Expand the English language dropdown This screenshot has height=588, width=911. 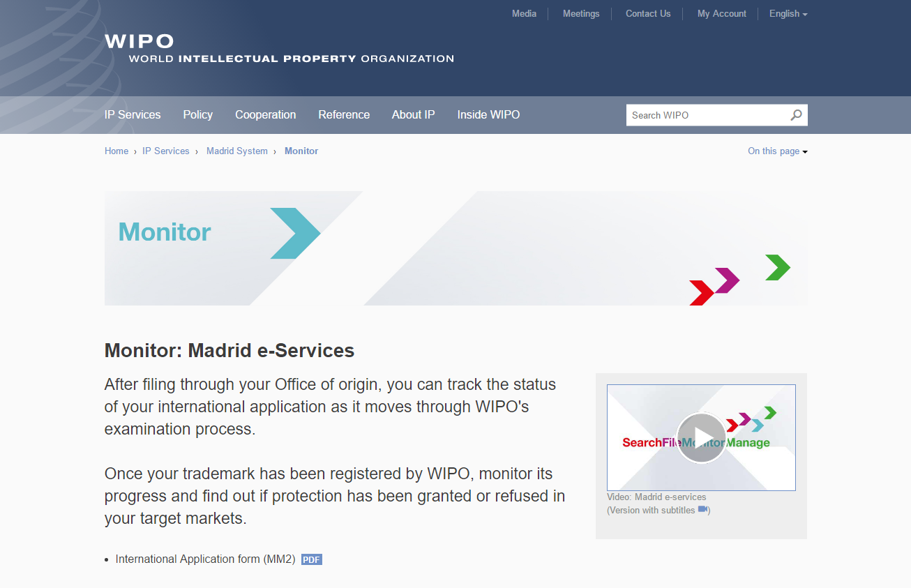pyautogui.click(x=788, y=14)
